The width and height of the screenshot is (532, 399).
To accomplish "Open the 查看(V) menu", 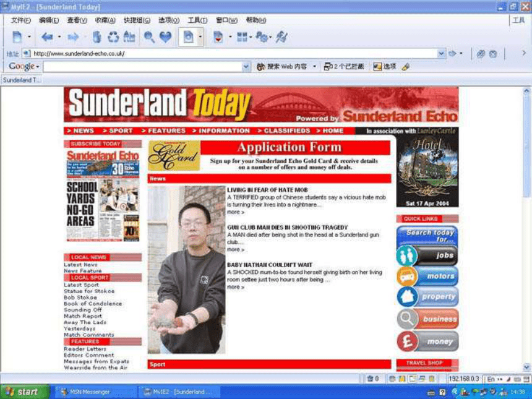I will click(x=77, y=20).
